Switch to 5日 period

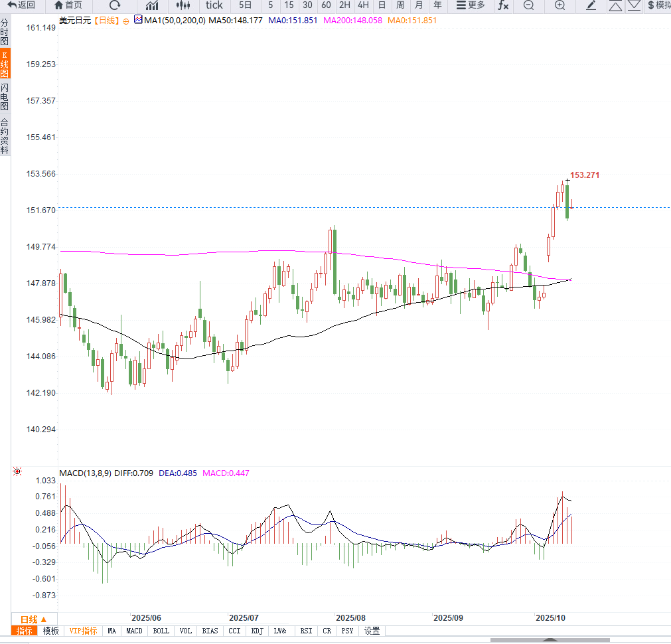245,5
